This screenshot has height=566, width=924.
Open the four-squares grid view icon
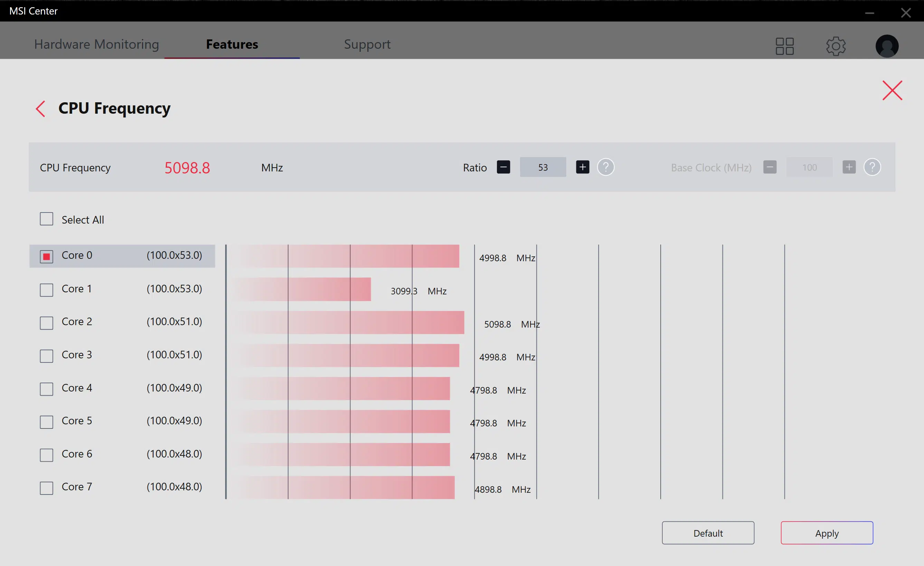coord(784,46)
